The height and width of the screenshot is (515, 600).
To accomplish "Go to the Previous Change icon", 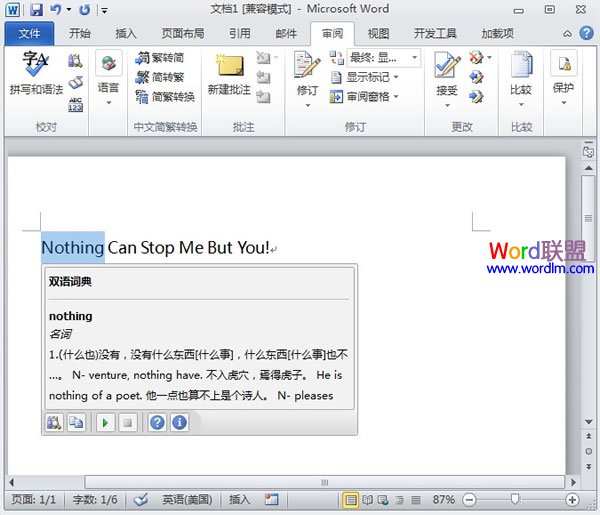I will (476, 77).
